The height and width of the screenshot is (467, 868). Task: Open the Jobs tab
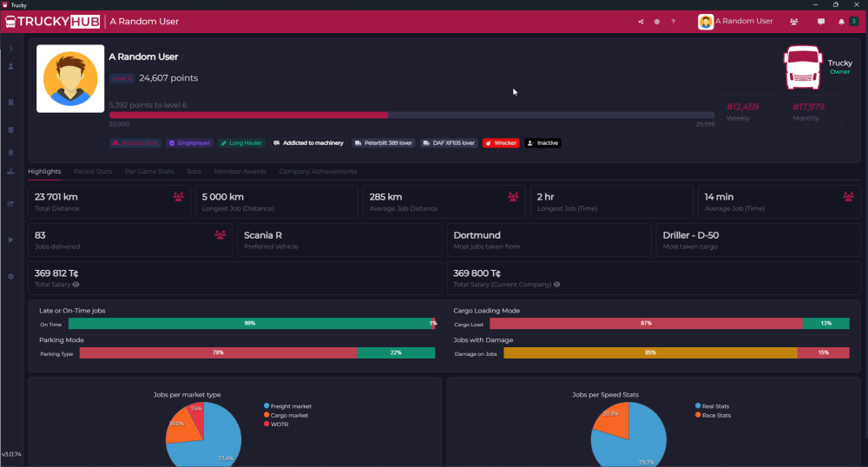coord(194,172)
